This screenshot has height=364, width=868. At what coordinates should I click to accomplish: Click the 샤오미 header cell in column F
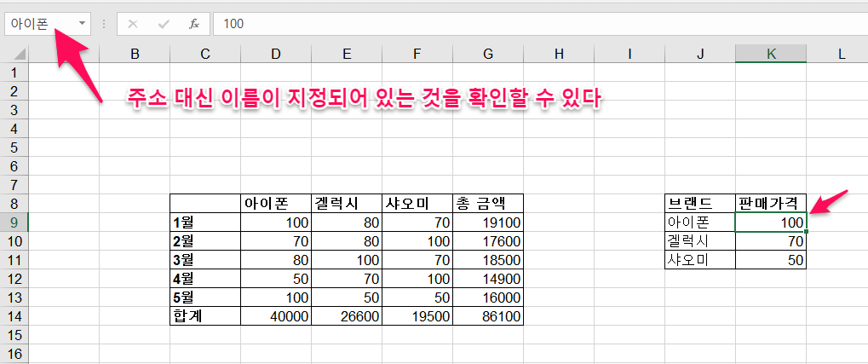(417, 204)
